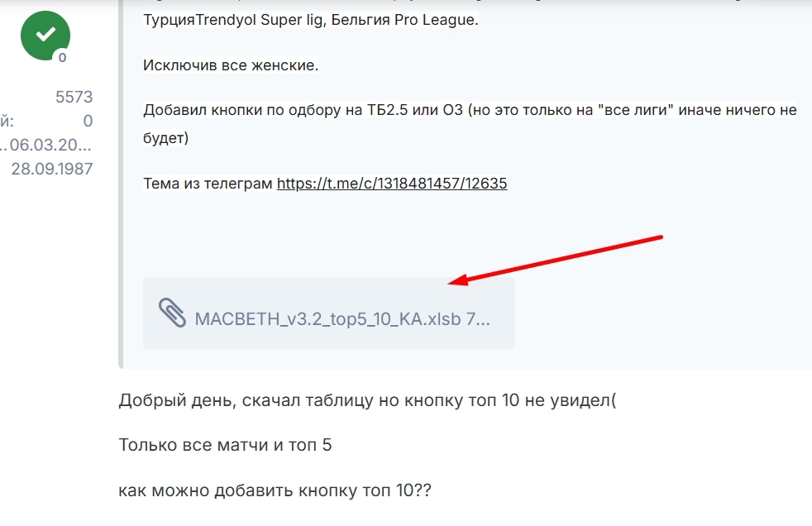Open the Telegram link t.me/c/1318481457/12635
The width and height of the screenshot is (812, 526).
(392, 184)
